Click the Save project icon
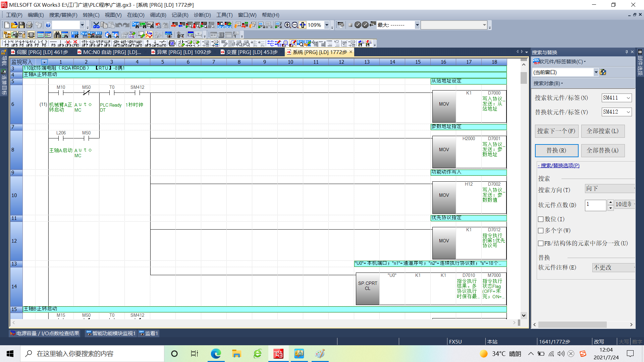This screenshot has width=644, height=362. [21, 25]
